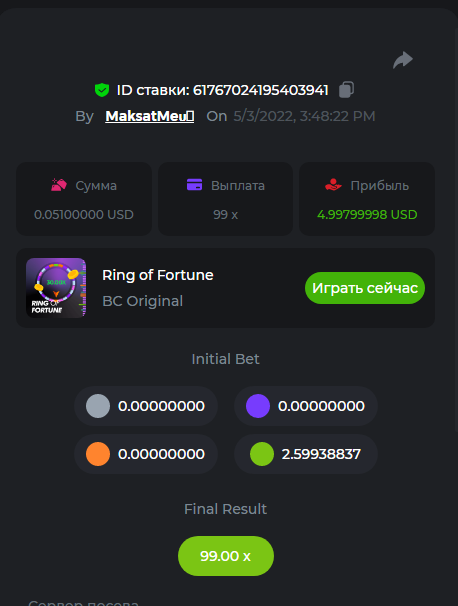This screenshot has height=606, width=458.
Task: Open the Ring of Fortune game thumbnail
Action: point(56,288)
